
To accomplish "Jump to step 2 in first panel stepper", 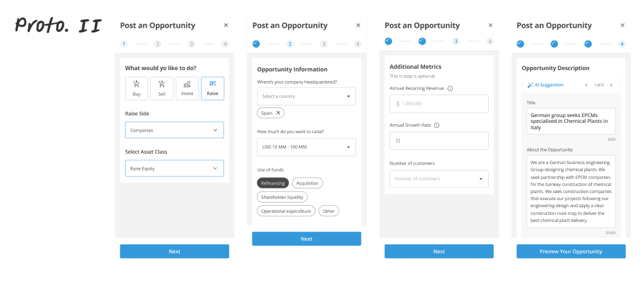I will 158,44.
